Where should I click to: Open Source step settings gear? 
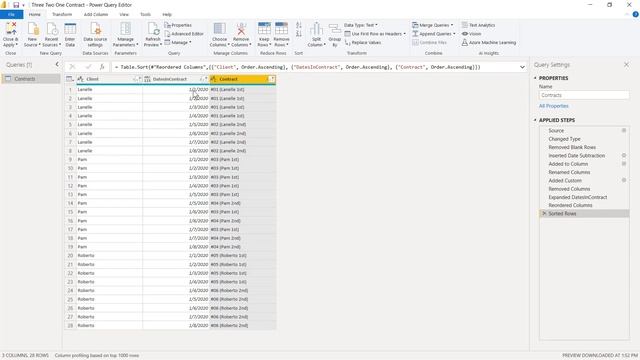coord(624,131)
